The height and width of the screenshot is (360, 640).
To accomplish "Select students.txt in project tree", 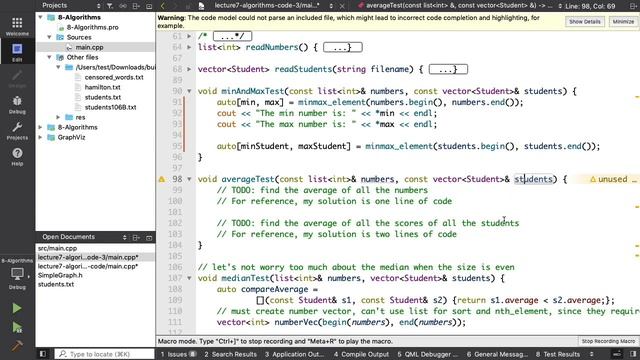I will (103, 97).
